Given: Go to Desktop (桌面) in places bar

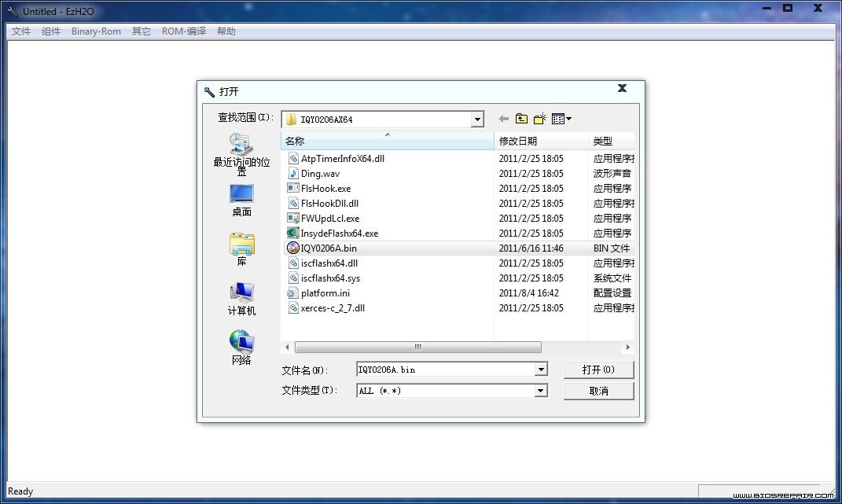Looking at the screenshot, I should coord(241,200).
